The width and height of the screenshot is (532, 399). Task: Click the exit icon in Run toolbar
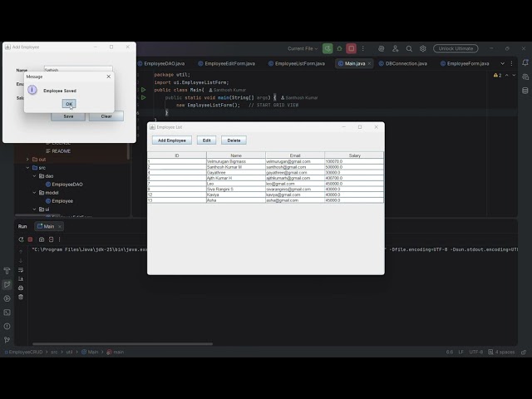[52, 239]
